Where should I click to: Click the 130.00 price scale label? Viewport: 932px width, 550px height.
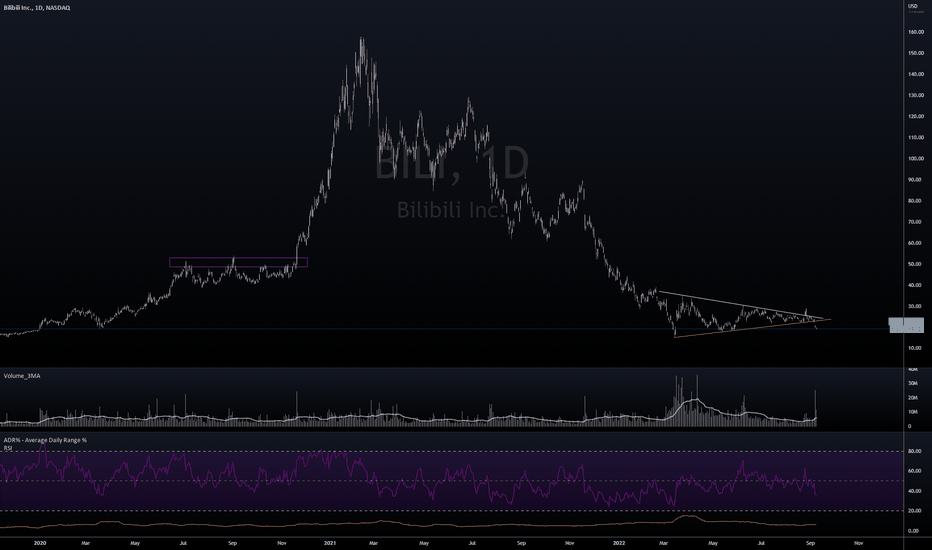click(915, 95)
